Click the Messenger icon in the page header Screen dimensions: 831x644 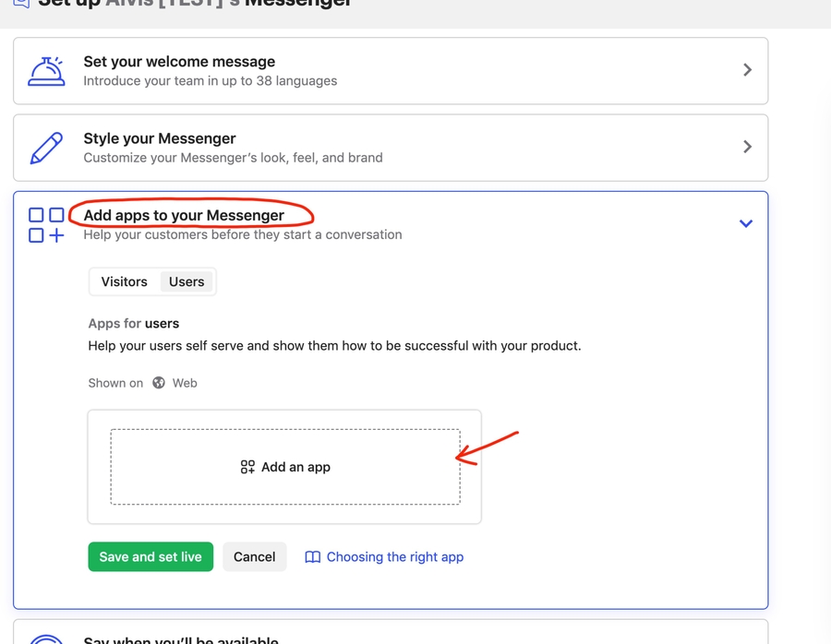[20, 3]
